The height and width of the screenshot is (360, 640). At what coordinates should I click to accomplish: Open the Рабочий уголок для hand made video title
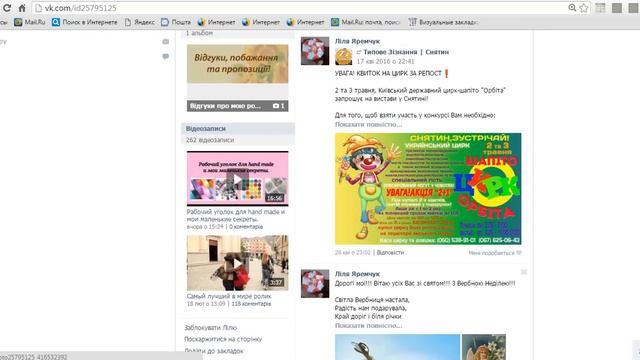pos(236,216)
